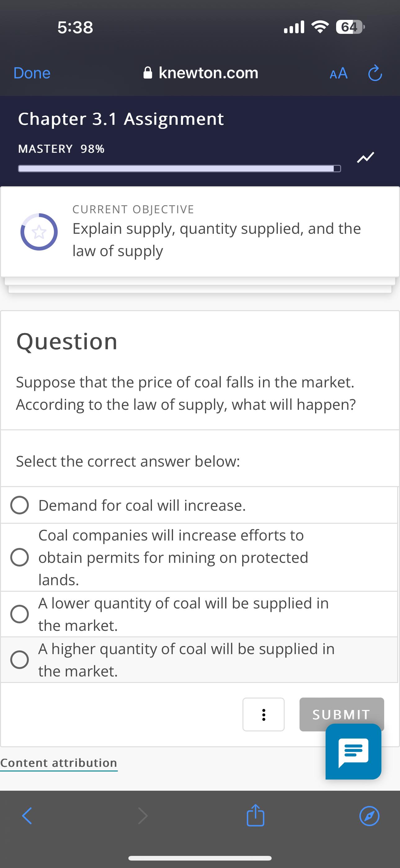The height and width of the screenshot is (868, 400).
Task: Open the three-dot more options menu
Action: [x=263, y=714]
